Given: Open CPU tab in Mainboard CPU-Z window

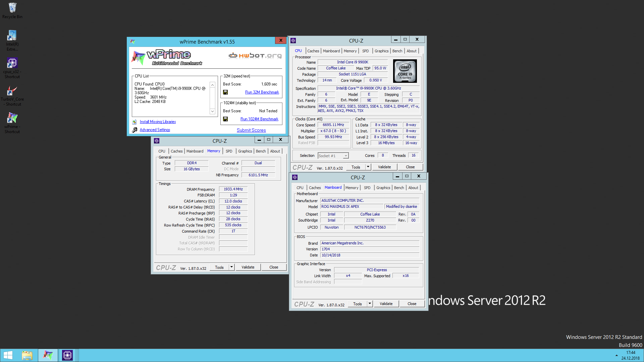Looking at the screenshot, I should coord(300,188).
